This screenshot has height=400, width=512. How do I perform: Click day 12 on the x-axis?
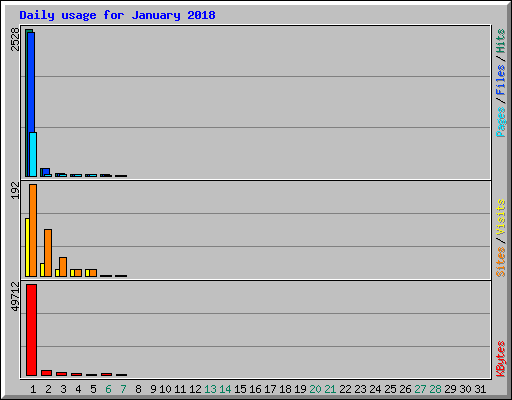point(195,389)
